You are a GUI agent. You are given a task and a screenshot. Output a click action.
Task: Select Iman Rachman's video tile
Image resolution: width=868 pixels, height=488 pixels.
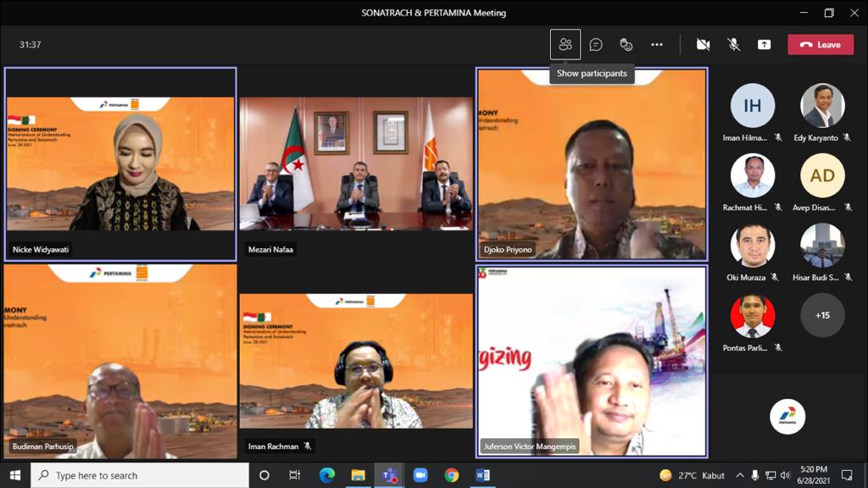[356, 361]
